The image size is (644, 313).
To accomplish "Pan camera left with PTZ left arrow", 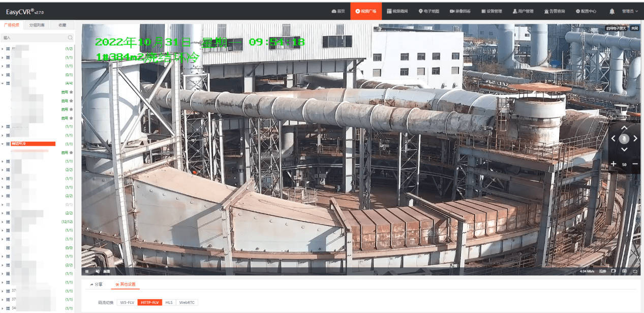I will tap(614, 138).
